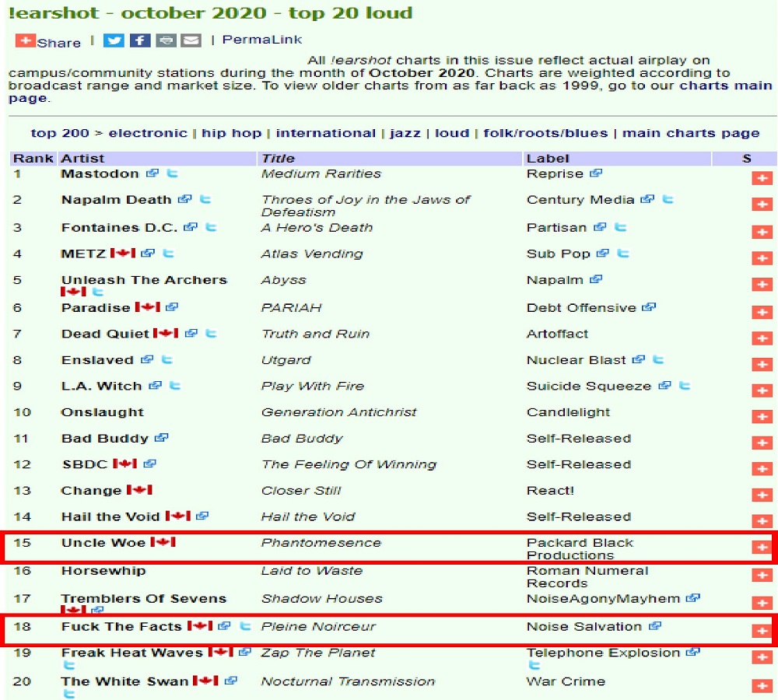Click the email envelope share icon

[x=191, y=40]
